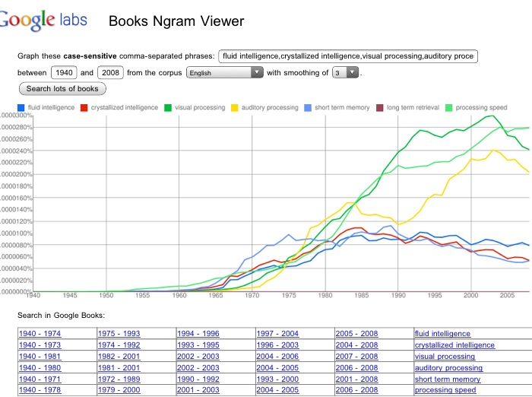Click the auditory processing yellow legend swatch
The width and height of the screenshot is (532, 397).
click(234, 108)
